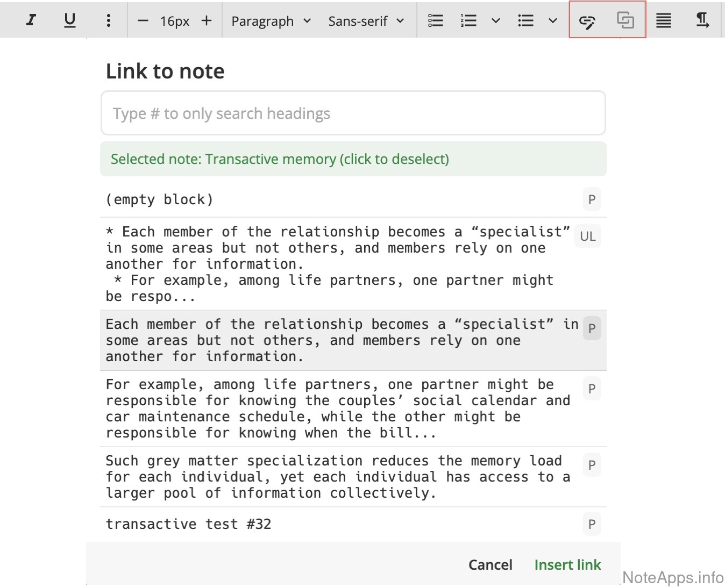This screenshot has width=725, height=588.
Task: Insert a bulleted list
Action: pyautogui.click(x=525, y=20)
